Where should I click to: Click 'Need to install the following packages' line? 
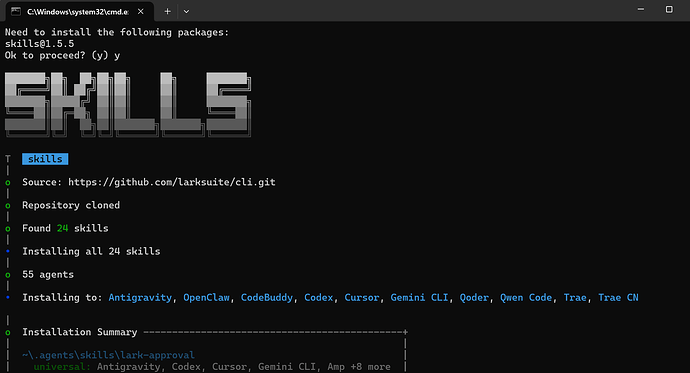[117, 33]
